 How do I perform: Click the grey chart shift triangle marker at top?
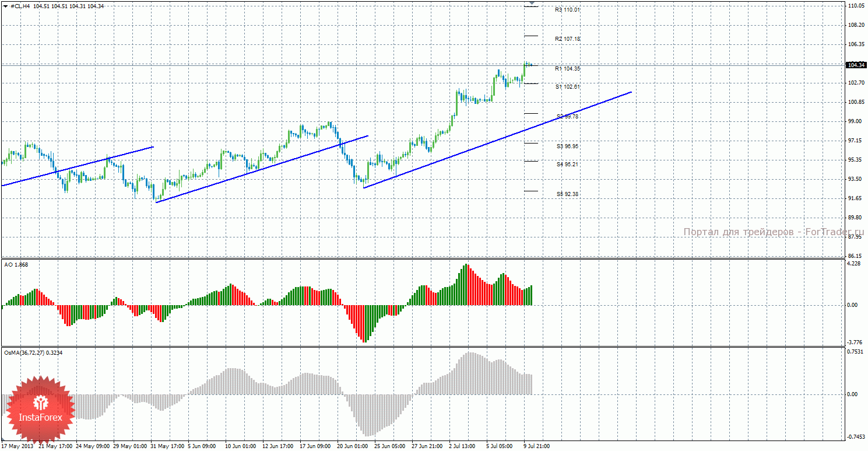click(531, 3)
